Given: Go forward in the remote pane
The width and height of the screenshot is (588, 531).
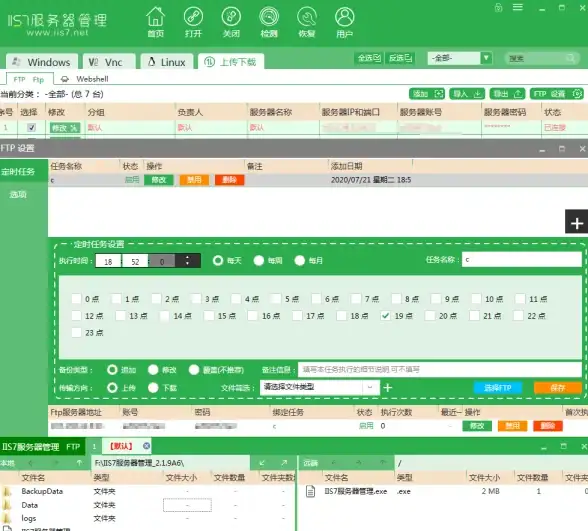Looking at the screenshot, I should click(x=358, y=463).
